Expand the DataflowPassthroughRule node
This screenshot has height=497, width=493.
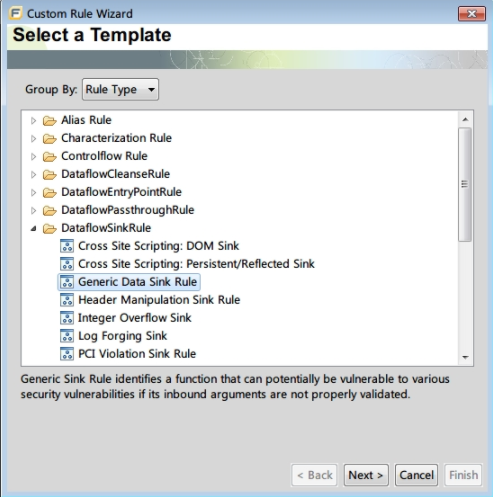[33, 210]
